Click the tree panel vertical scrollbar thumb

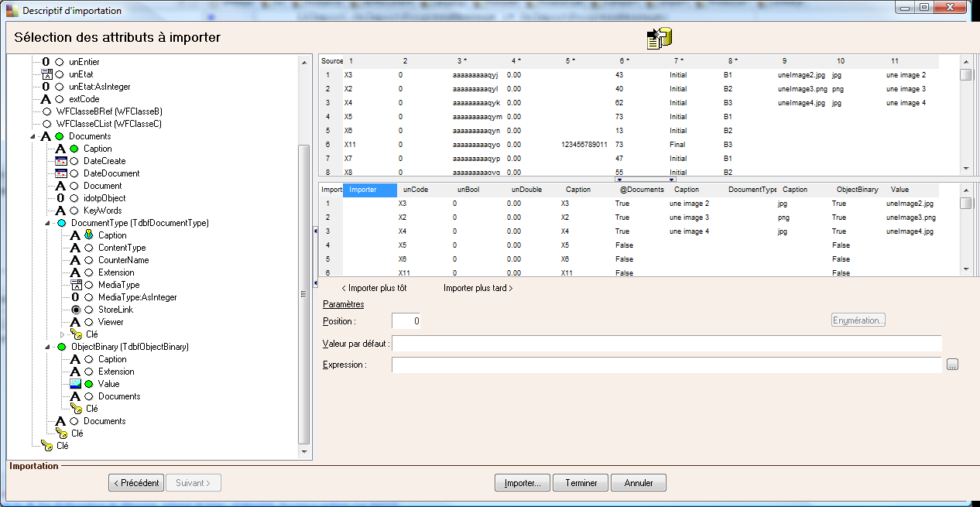click(x=303, y=294)
